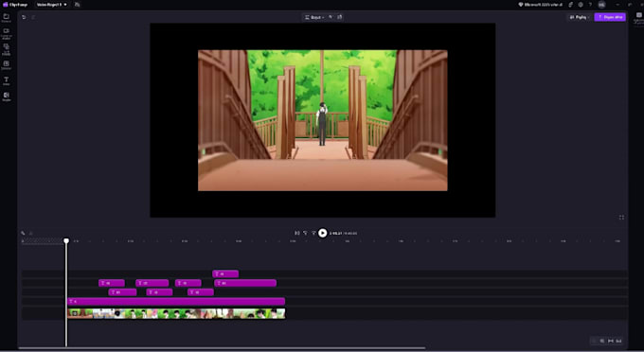Skip back to the start of video

pyautogui.click(x=297, y=233)
